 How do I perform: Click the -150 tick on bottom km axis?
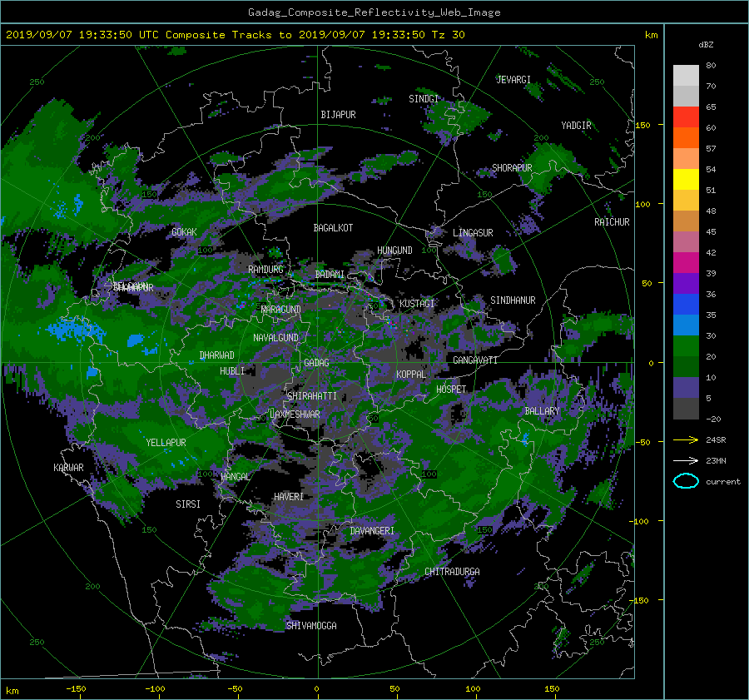pos(76,689)
